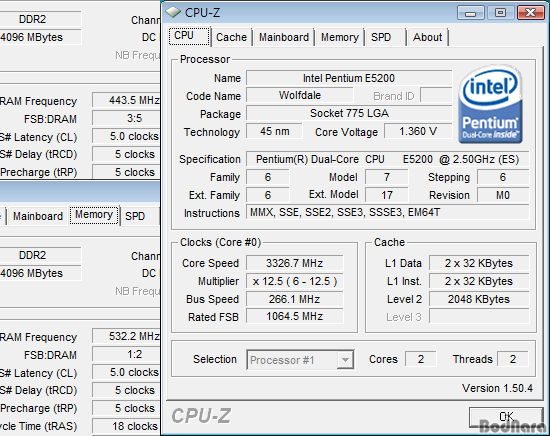This screenshot has height=436, width=550.
Task: Click the 4096 MBytes size in lower window
Action: pos(40,273)
